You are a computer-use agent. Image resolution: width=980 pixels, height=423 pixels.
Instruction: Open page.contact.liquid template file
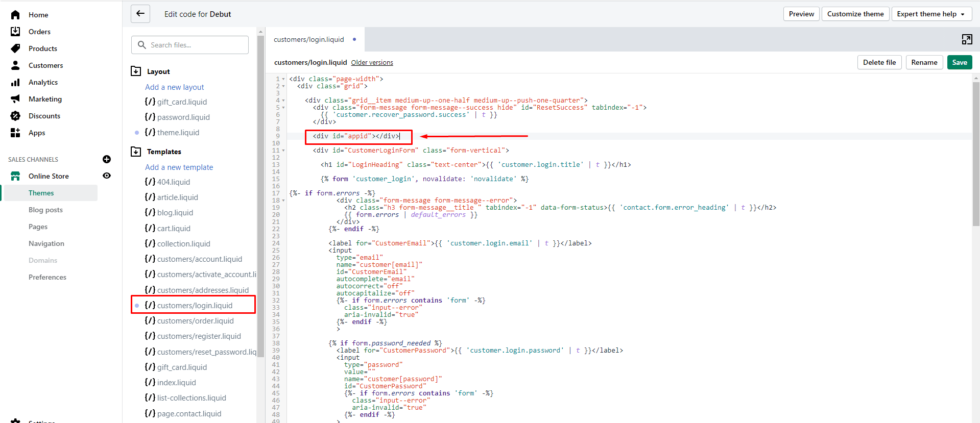click(183, 414)
